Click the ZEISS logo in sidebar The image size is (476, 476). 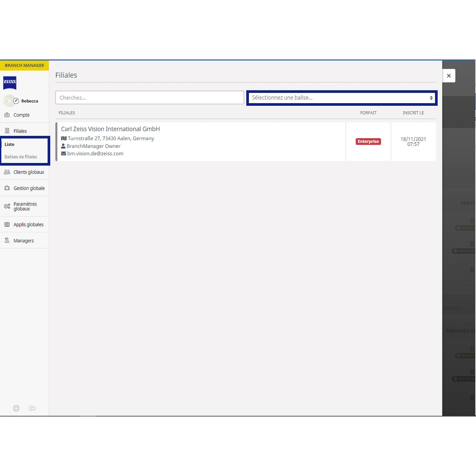click(x=10, y=83)
